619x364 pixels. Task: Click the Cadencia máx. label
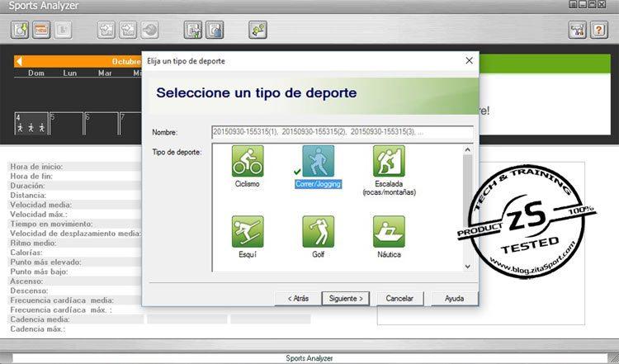tap(38, 329)
